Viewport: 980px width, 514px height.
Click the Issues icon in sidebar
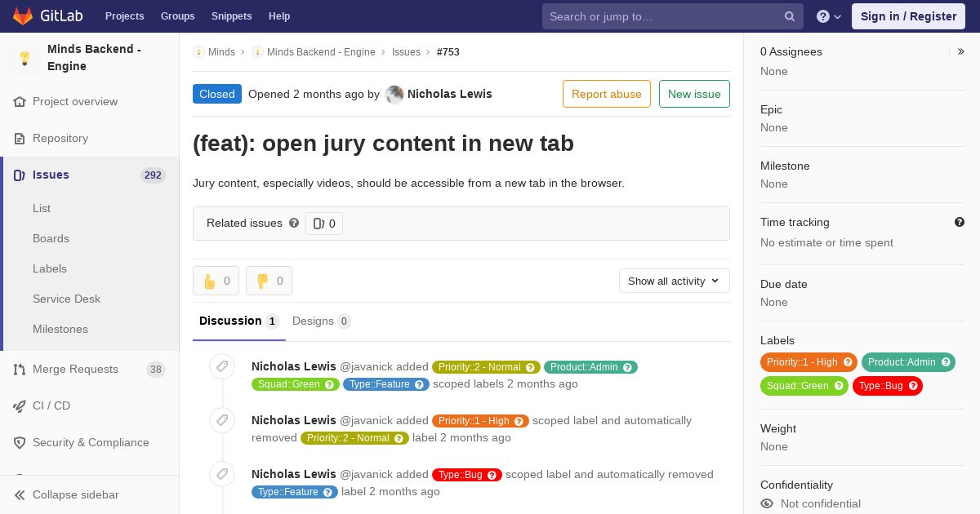20,175
